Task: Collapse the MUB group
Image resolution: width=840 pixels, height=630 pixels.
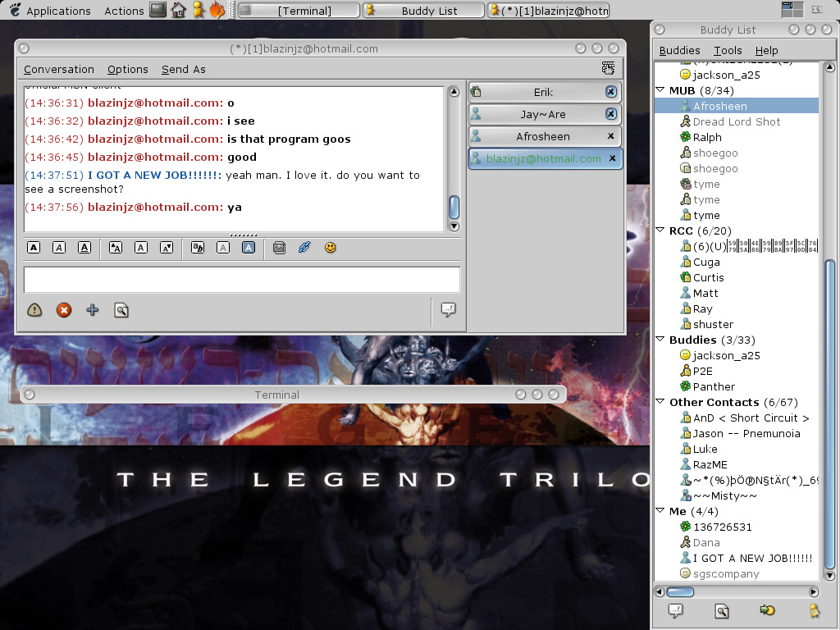Action: point(660,90)
